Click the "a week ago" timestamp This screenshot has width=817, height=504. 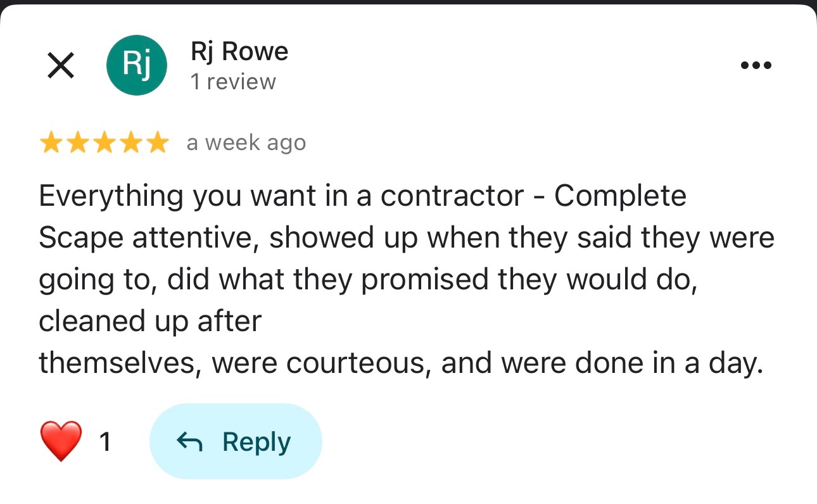pyautogui.click(x=246, y=143)
